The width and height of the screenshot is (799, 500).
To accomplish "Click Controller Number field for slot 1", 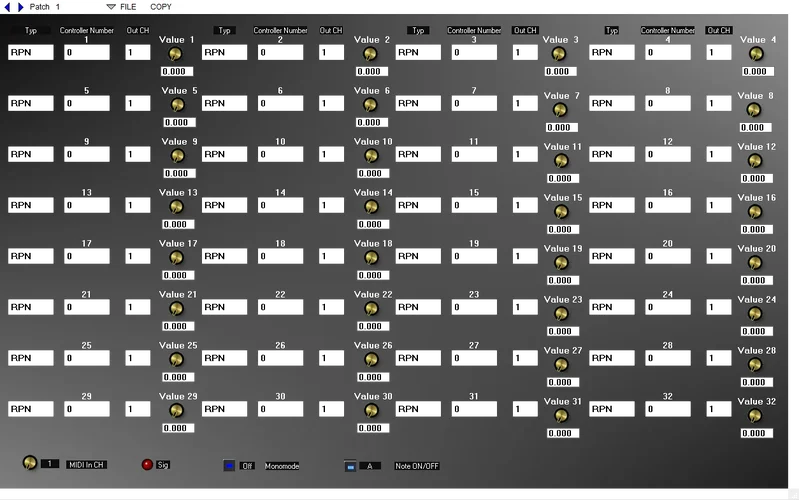I will click(87, 52).
